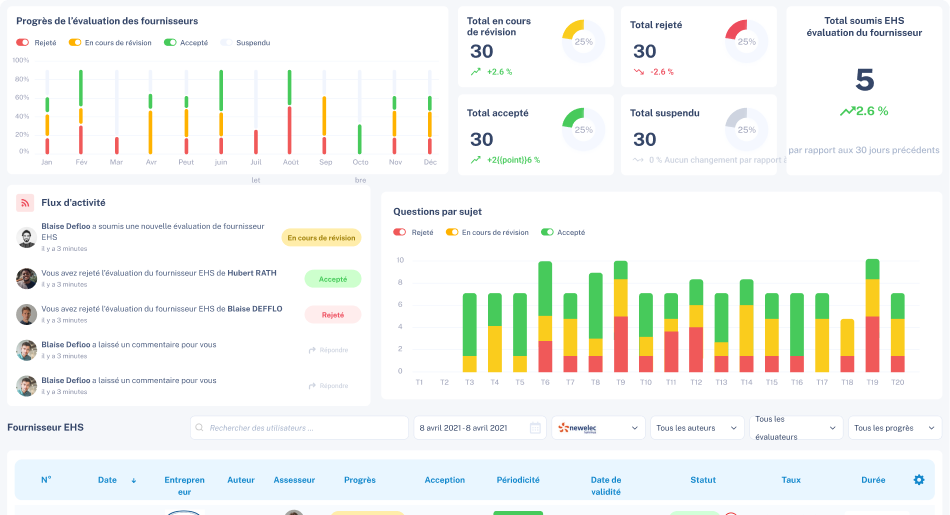Open the table settings gear icon
Viewport: 950px width, 515px height.
point(919,480)
